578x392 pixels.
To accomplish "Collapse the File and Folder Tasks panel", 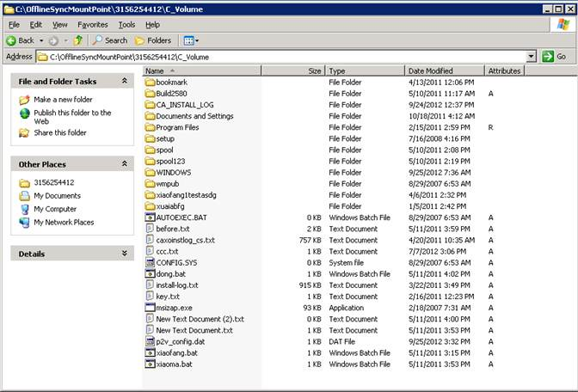I will click(126, 82).
